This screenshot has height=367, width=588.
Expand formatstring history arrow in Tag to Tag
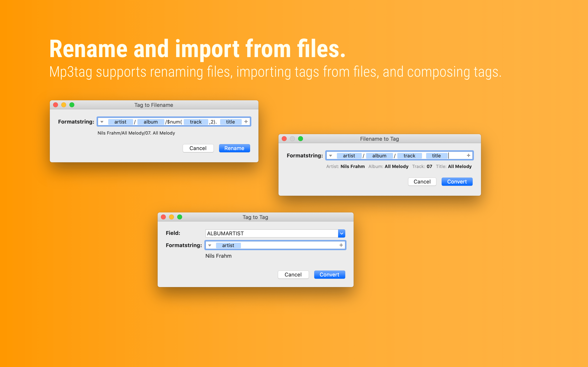[210, 245]
